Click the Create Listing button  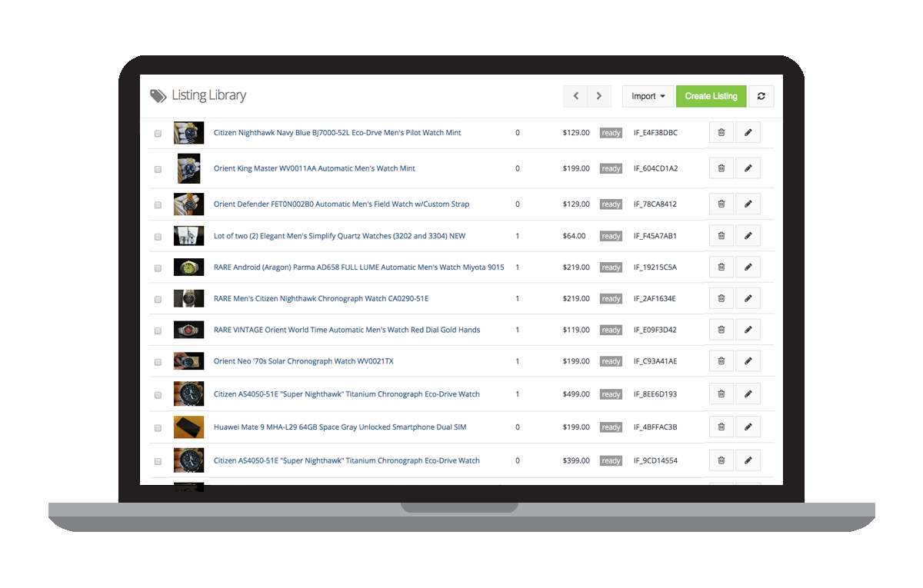(x=711, y=96)
